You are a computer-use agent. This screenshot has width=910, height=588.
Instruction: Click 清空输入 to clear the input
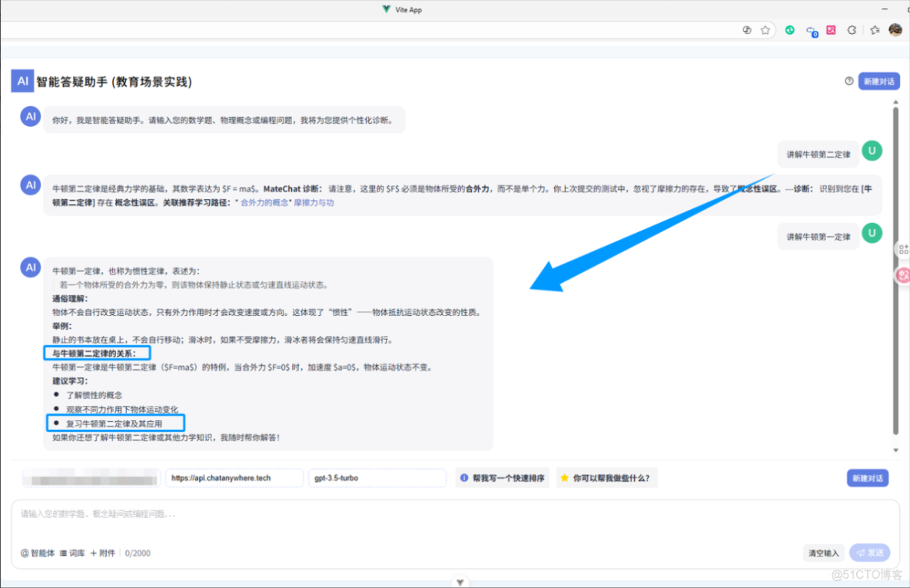point(824,553)
